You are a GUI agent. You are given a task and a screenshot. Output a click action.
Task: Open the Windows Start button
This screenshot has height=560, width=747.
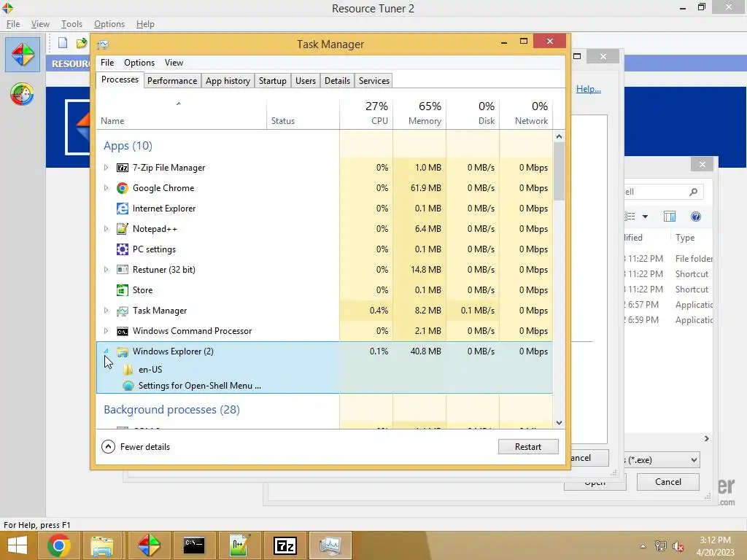click(18, 545)
